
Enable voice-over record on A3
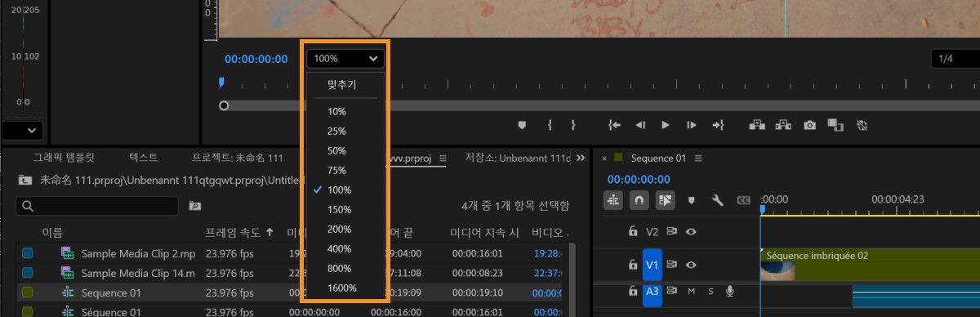(x=729, y=291)
